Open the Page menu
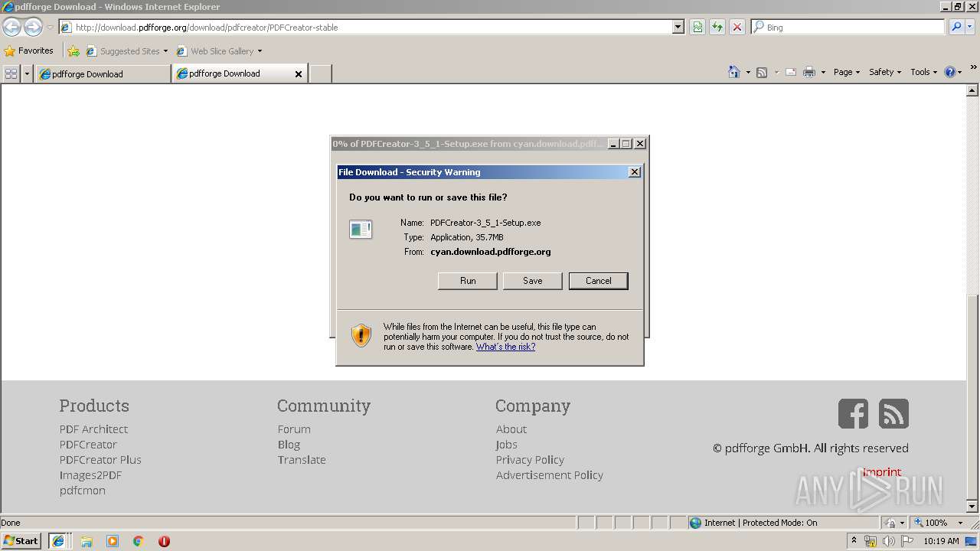This screenshot has width=980, height=551. (847, 72)
